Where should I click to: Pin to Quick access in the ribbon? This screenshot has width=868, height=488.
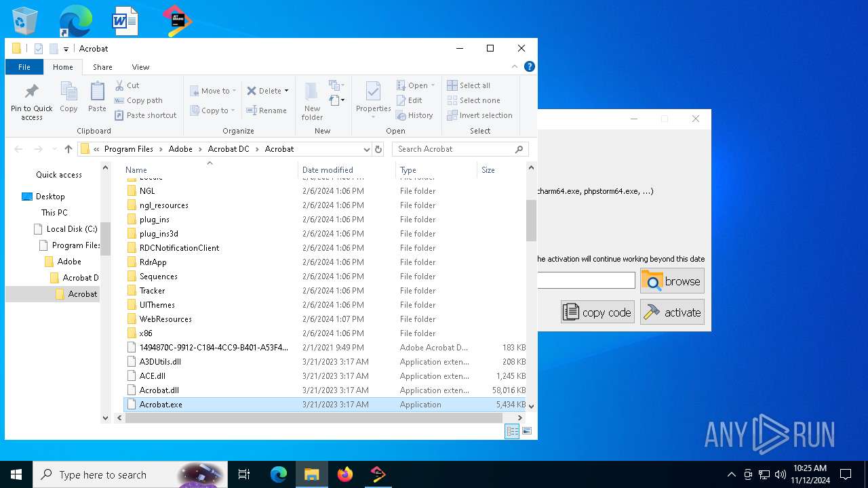pyautogui.click(x=31, y=102)
